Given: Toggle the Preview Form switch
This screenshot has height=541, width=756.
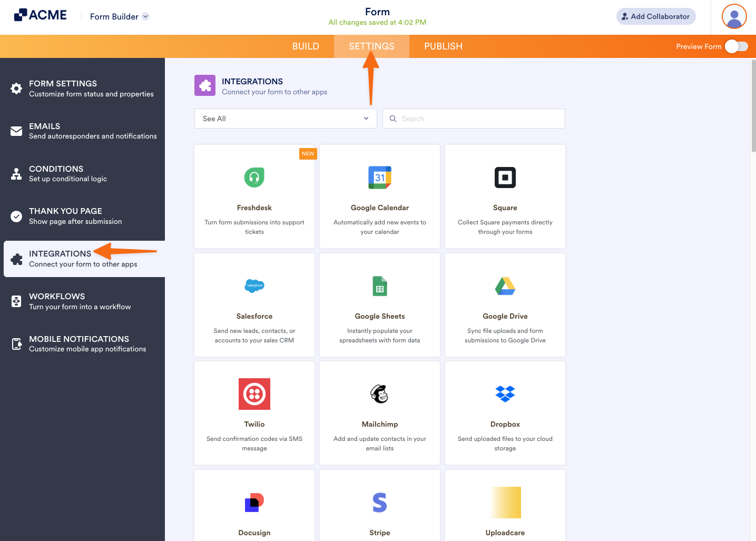Looking at the screenshot, I should click(x=737, y=46).
